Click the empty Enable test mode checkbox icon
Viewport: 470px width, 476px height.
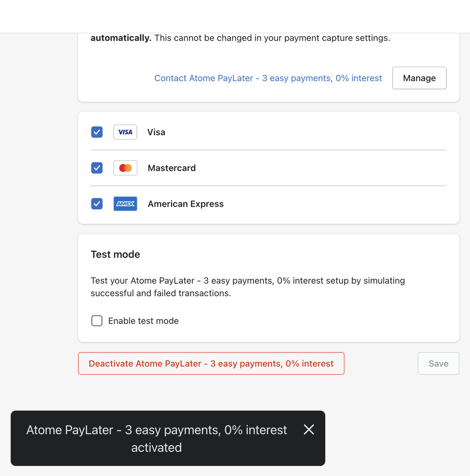[x=97, y=321]
